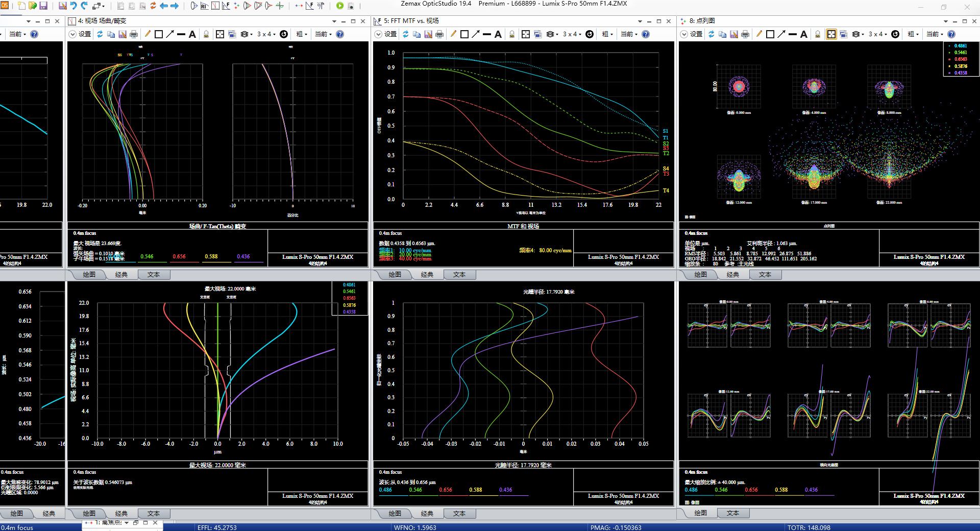This screenshot has height=531, width=980.
Task: Pick the arrow annotation tool in FFT MTF window
Action: pyautogui.click(x=476, y=34)
